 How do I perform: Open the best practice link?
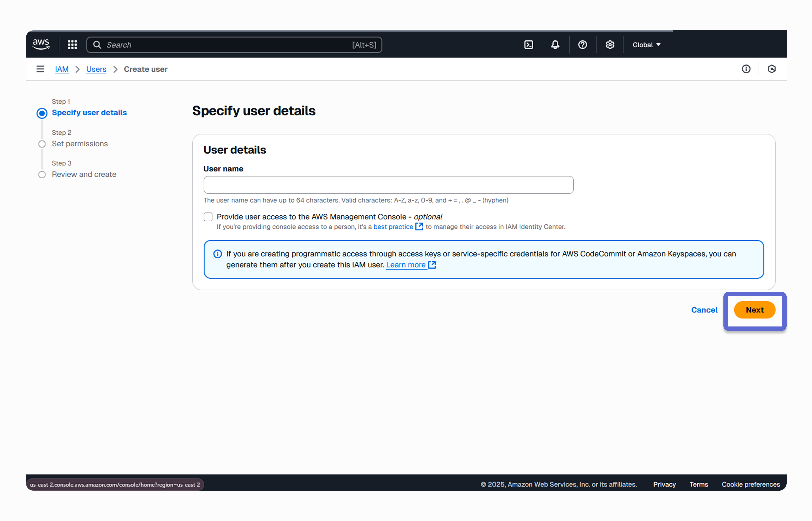393,227
